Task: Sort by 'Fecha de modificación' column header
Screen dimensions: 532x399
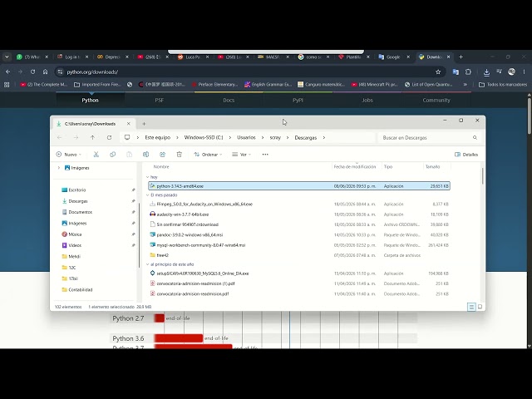Action: [x=355, y=166]
